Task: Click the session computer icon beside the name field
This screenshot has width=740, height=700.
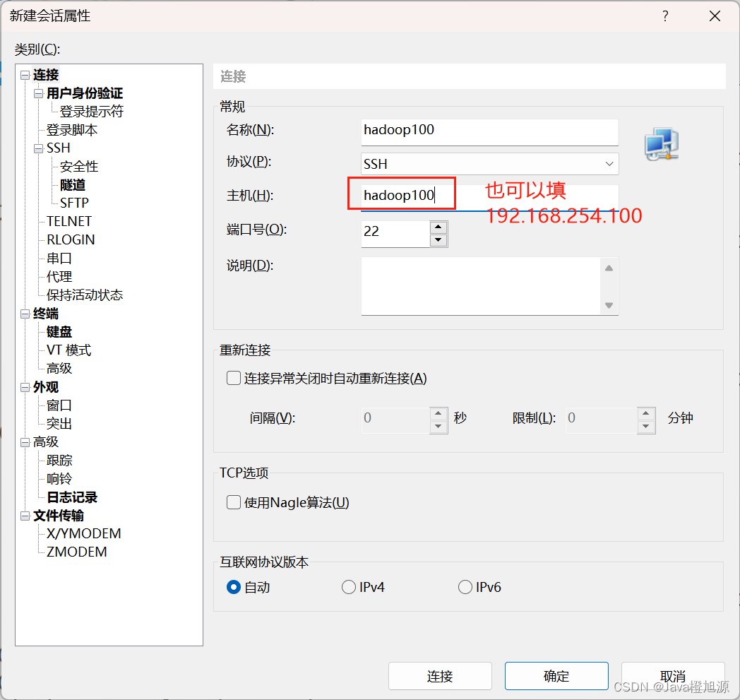Action: 661,143
